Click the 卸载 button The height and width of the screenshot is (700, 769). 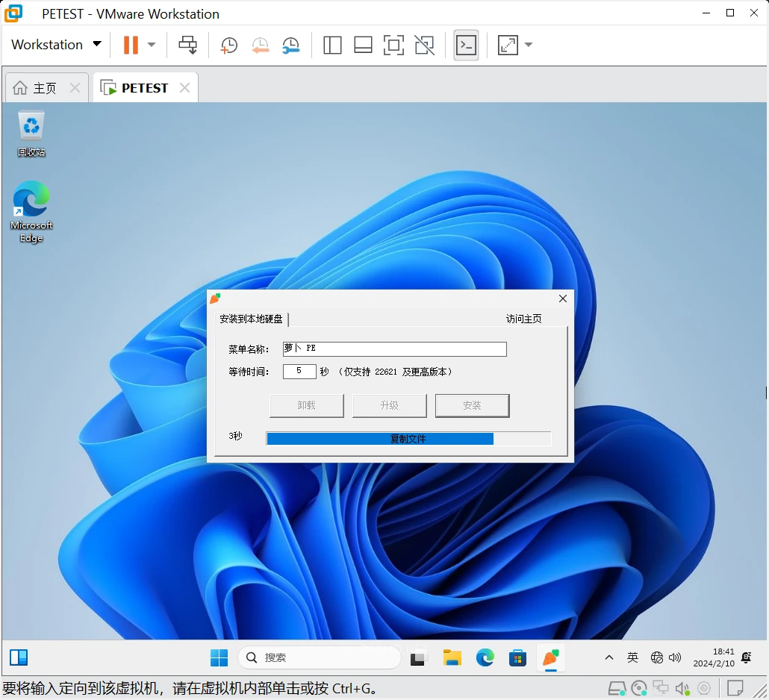307,405
